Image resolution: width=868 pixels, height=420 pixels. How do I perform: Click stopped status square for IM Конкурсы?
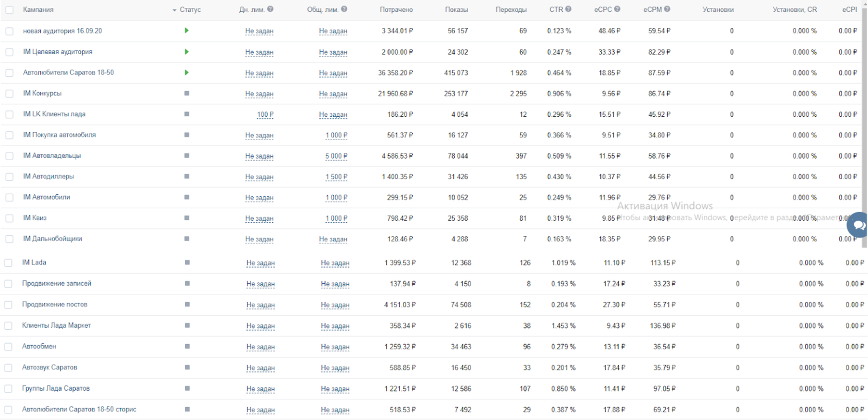(187, 94)
